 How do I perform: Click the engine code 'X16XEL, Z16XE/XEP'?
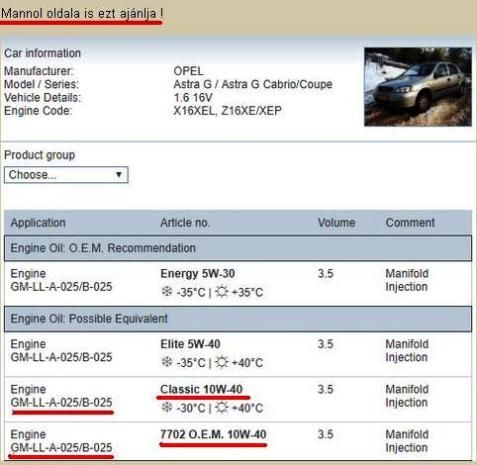[x=227, y=111]
